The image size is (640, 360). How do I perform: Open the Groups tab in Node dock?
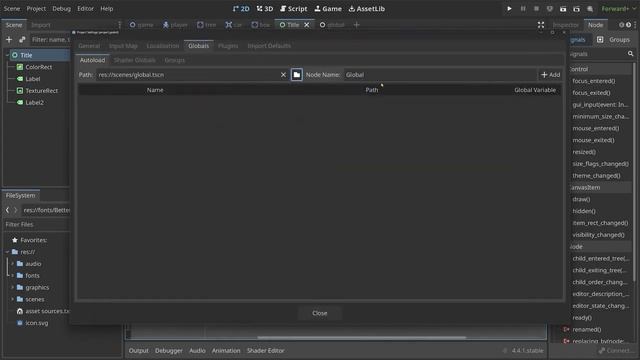tap(614, 40)
